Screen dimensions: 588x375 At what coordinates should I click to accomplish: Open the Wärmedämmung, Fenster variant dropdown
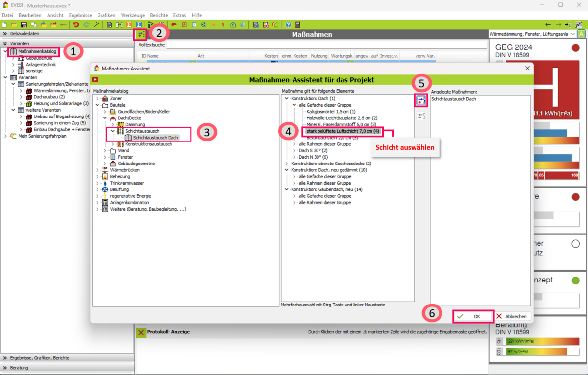coord(532,34)
